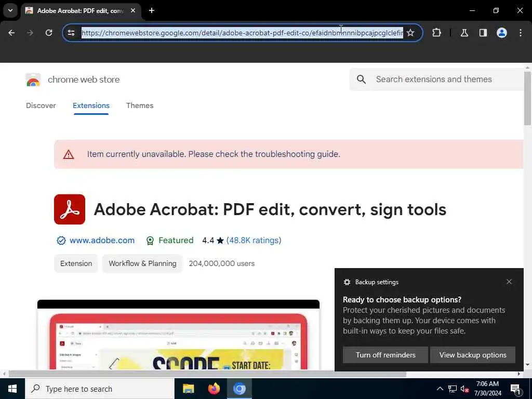Click the Adobe Acrobat extension logo
532x399 pixels.
point(70,209)
